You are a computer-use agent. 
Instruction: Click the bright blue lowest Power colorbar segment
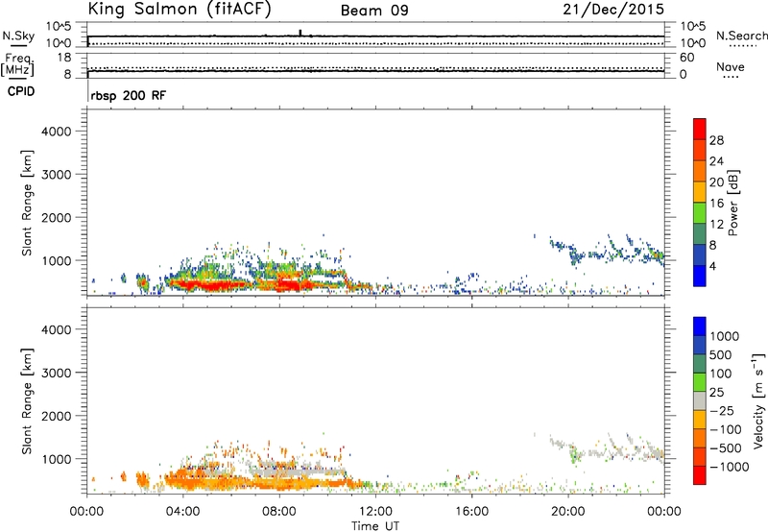click(x=700, y=276)
